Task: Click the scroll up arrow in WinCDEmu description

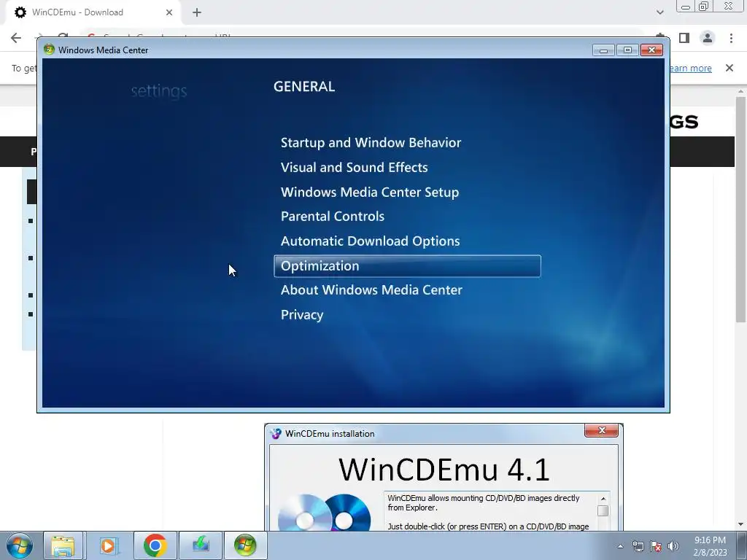Action: [603, 499]
